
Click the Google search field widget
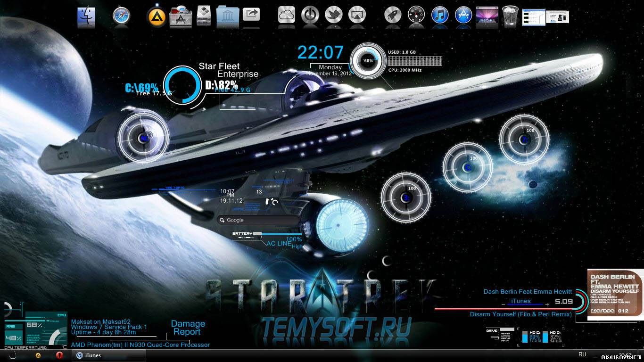pos(258,220)
